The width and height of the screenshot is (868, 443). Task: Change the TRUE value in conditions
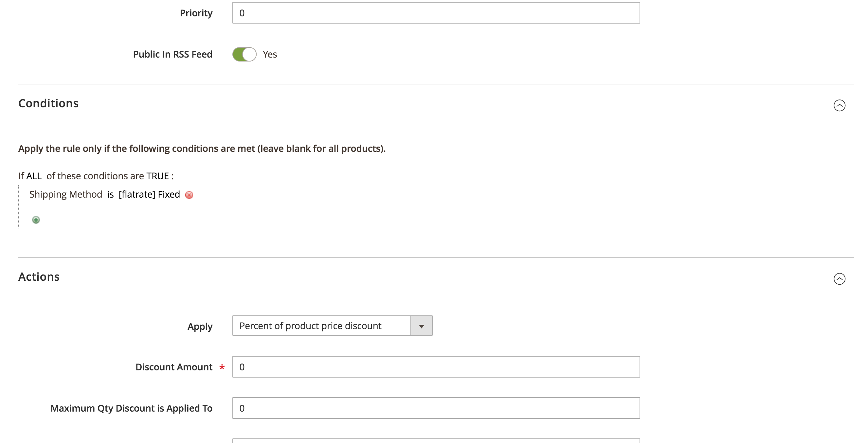click(157, 176)
